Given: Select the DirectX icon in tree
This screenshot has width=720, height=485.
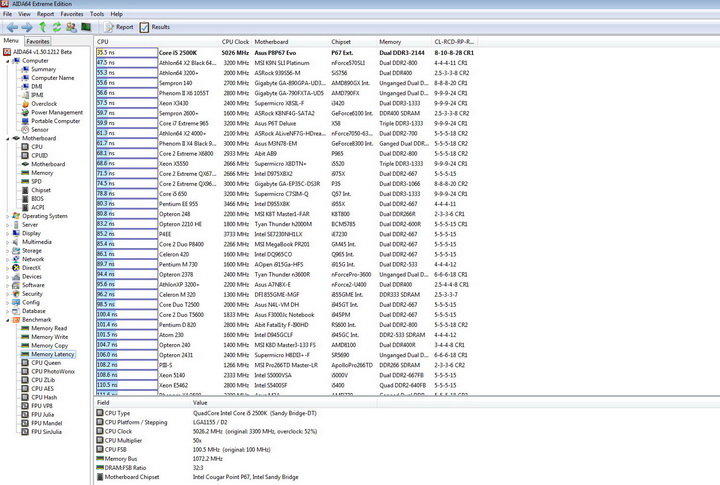Looking at the screenshot, I should [16, 268].
